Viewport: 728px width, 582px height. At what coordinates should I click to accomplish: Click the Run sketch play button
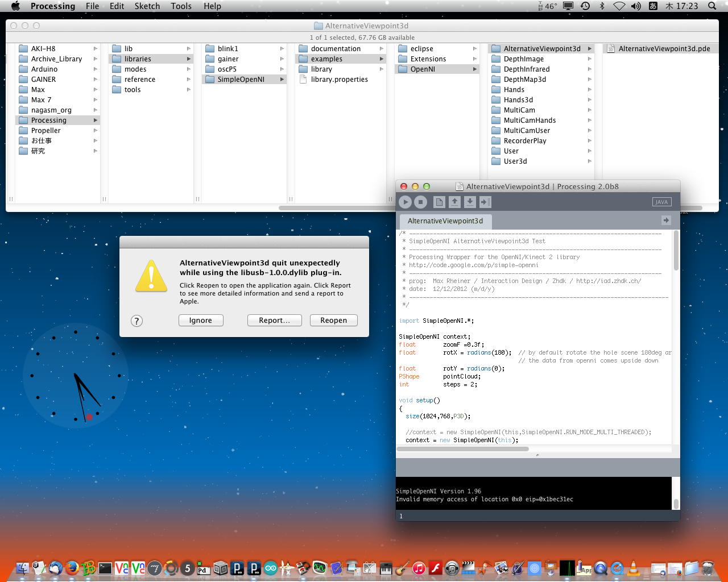pos(405,202)
